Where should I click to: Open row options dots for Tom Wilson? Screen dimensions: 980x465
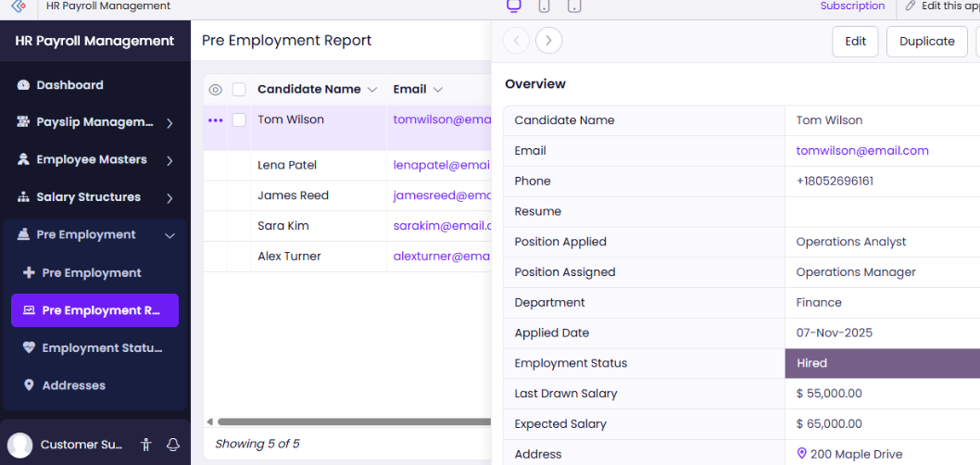216,120
